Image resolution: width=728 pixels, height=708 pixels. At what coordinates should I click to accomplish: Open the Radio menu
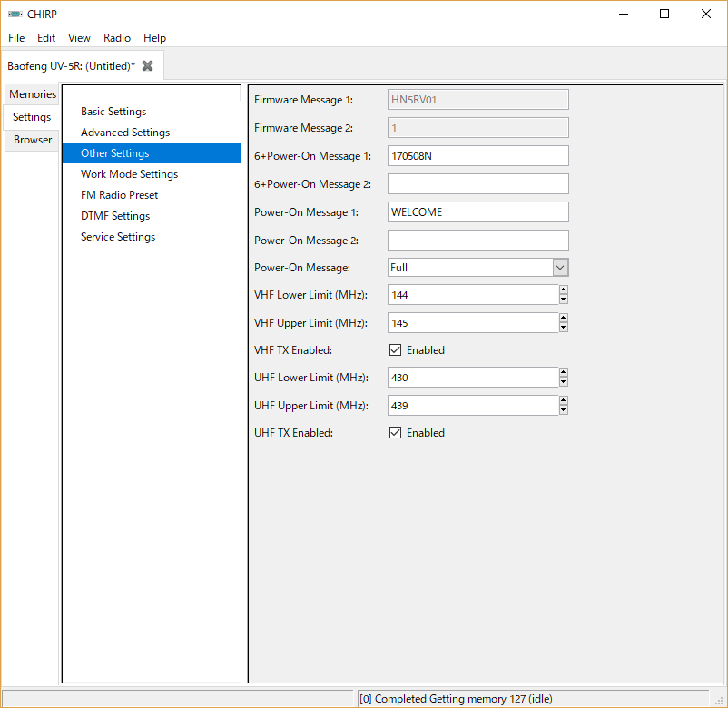[x=116, y=38]
